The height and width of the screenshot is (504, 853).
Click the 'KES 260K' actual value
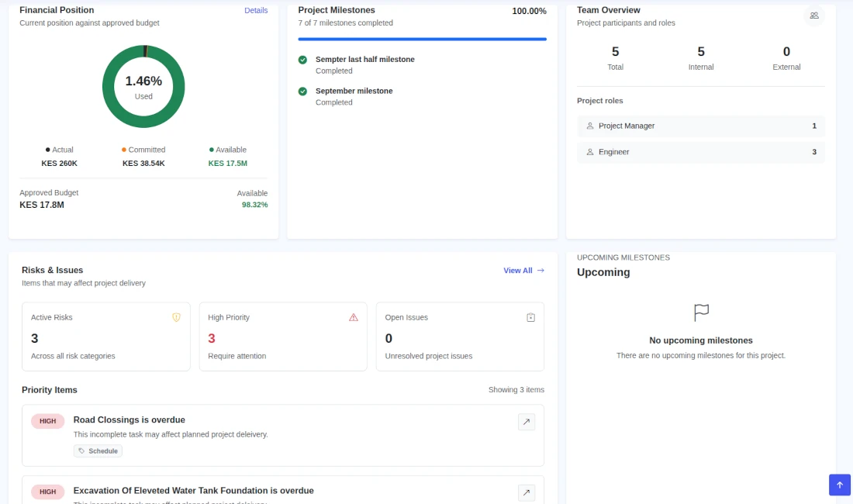59,163
